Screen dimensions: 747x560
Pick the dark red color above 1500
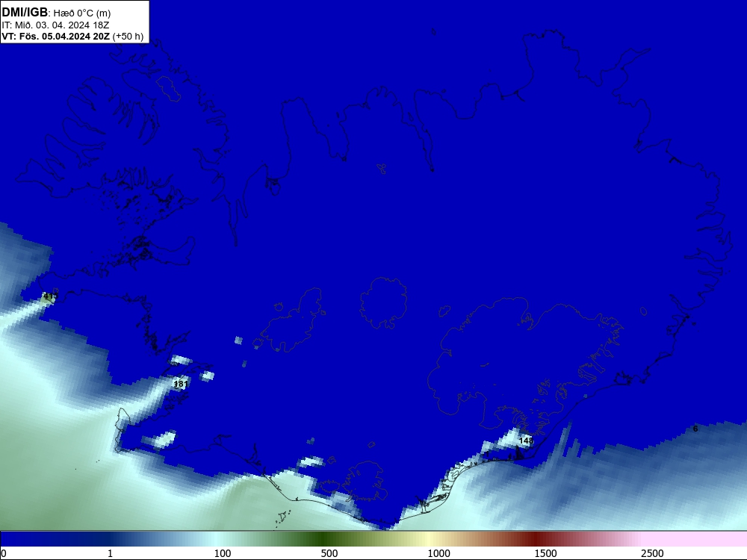pyautogui.click(x=537, y=539)
